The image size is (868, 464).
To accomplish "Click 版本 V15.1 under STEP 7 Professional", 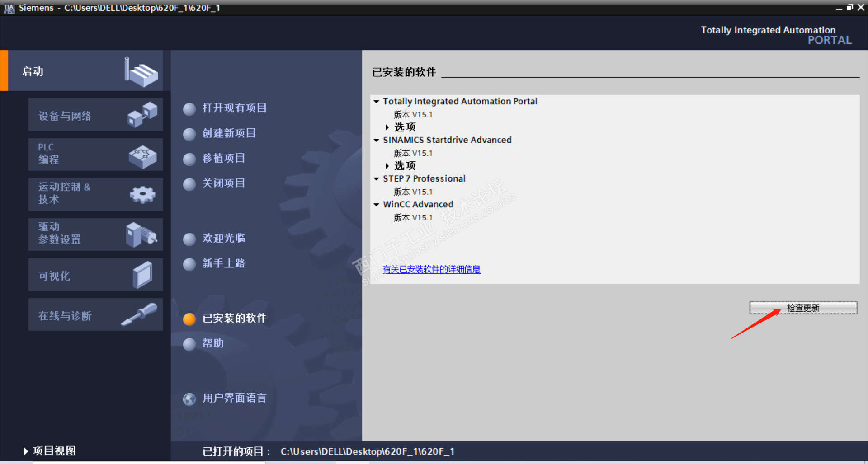I will 413,192.
